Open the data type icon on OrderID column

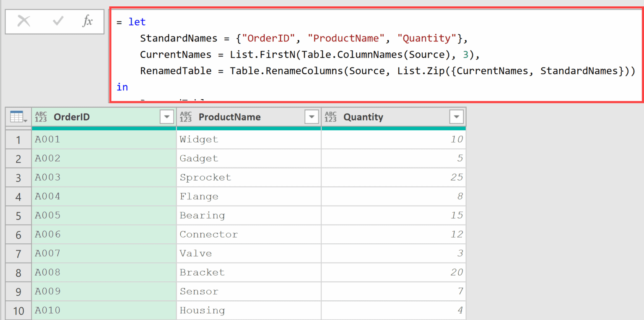(41, 117)
